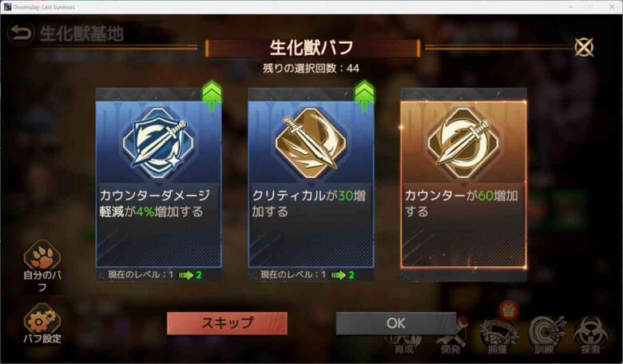The width and height of the screenshot is (623, 364).
Task: Click the green upgrade arrow on first card
Action: 212,95
